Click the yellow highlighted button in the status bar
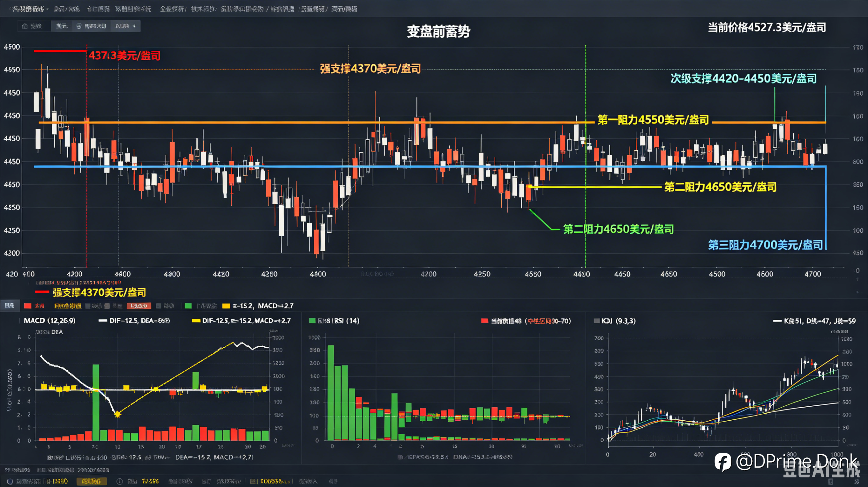The image size is (868, 487). (x=92, y=481)
